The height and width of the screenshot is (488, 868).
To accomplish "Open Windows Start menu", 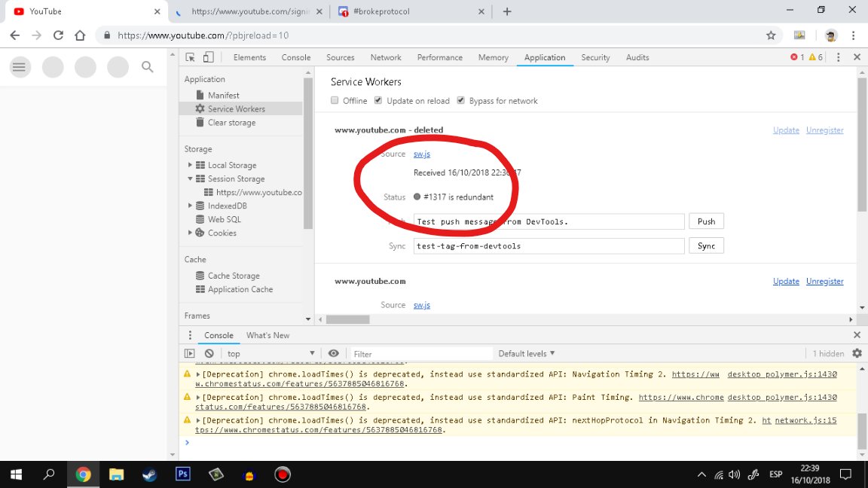I will point(16,474).
